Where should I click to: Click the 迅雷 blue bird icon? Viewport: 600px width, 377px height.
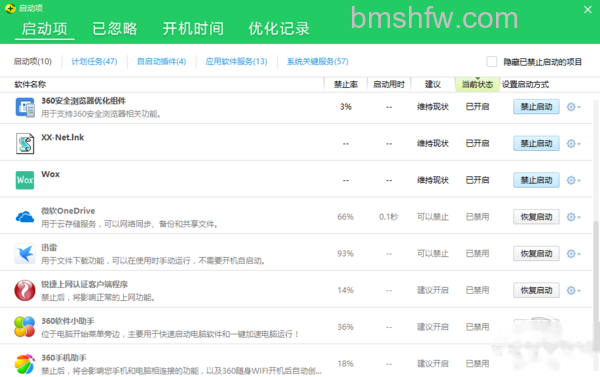point(25,253)
